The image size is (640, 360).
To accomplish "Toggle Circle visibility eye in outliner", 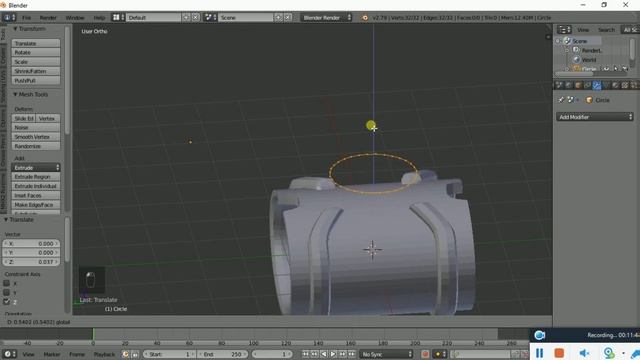I will (x=606, y=69).
